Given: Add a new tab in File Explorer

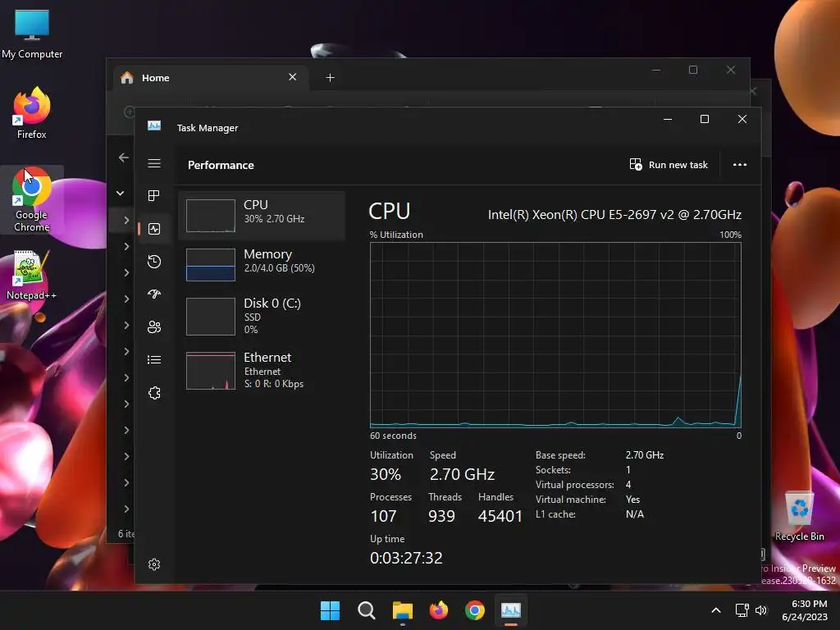Looking at the screenshot, I should click(x=330, y=78).
